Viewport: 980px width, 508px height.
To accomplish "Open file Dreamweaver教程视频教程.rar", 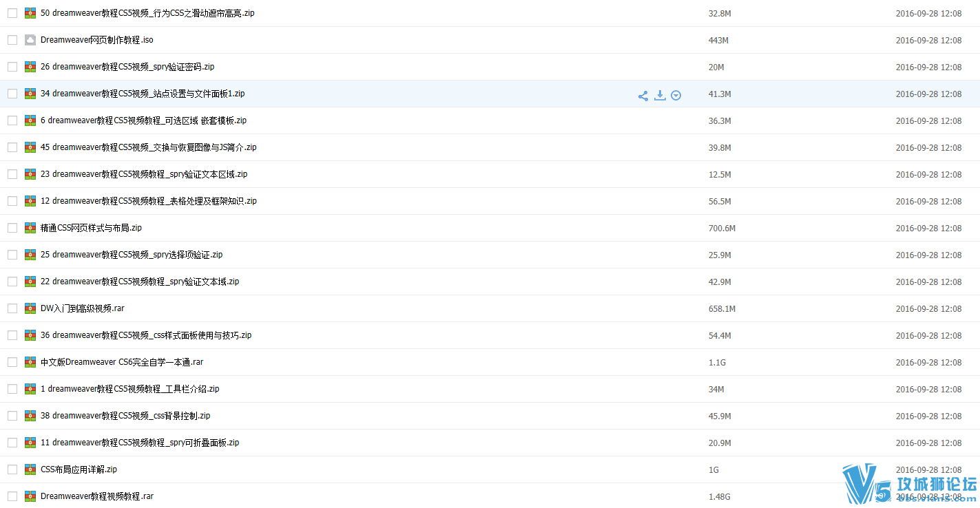I will [97, 496].
